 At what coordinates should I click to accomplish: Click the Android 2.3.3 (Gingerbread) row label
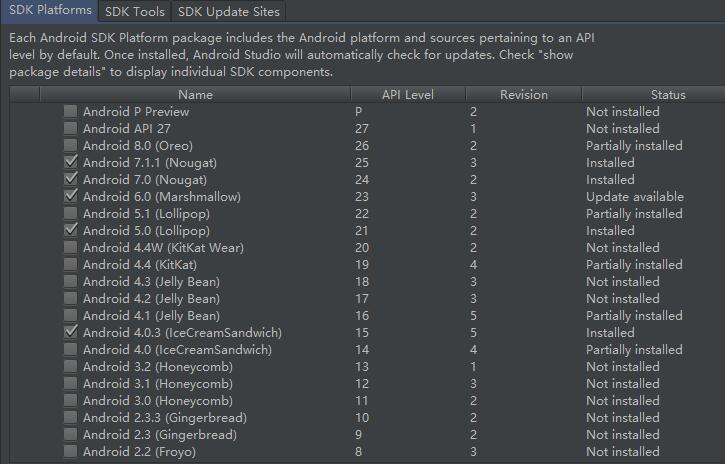[164, 418]
